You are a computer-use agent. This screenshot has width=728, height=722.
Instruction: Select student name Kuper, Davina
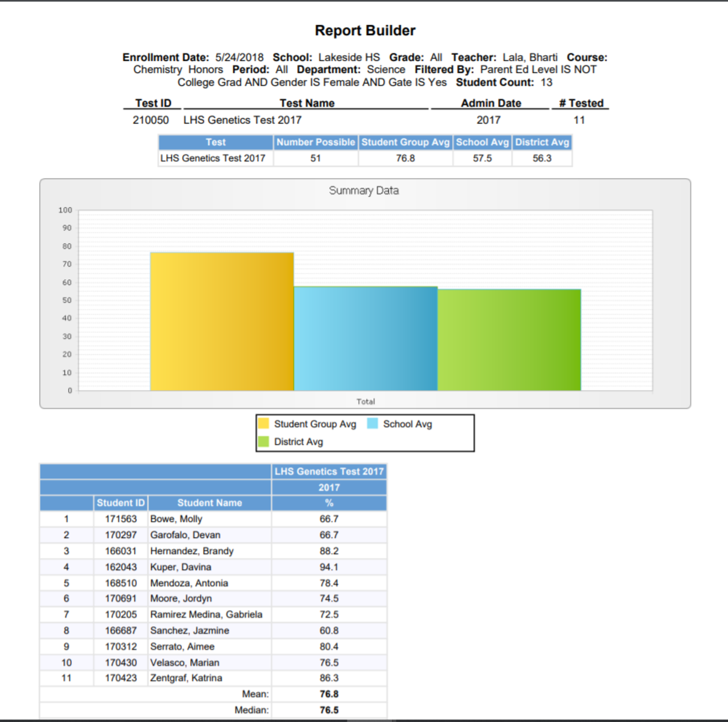tap(181, 567)
